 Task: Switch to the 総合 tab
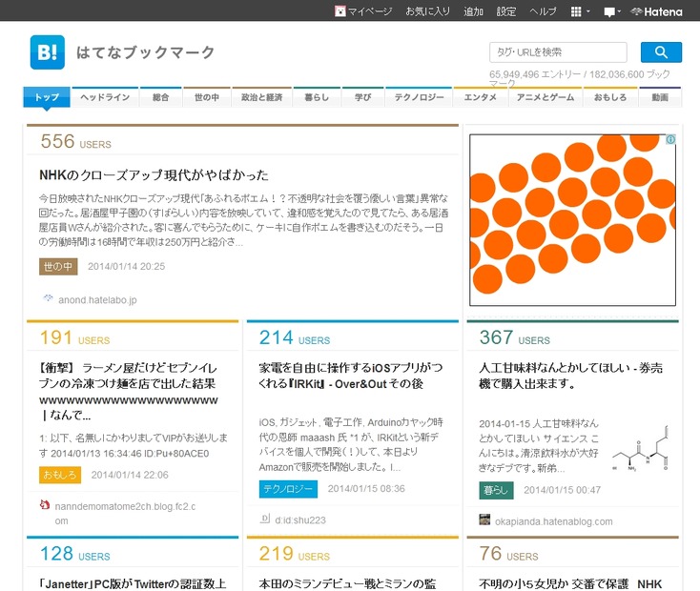(161, 97)
